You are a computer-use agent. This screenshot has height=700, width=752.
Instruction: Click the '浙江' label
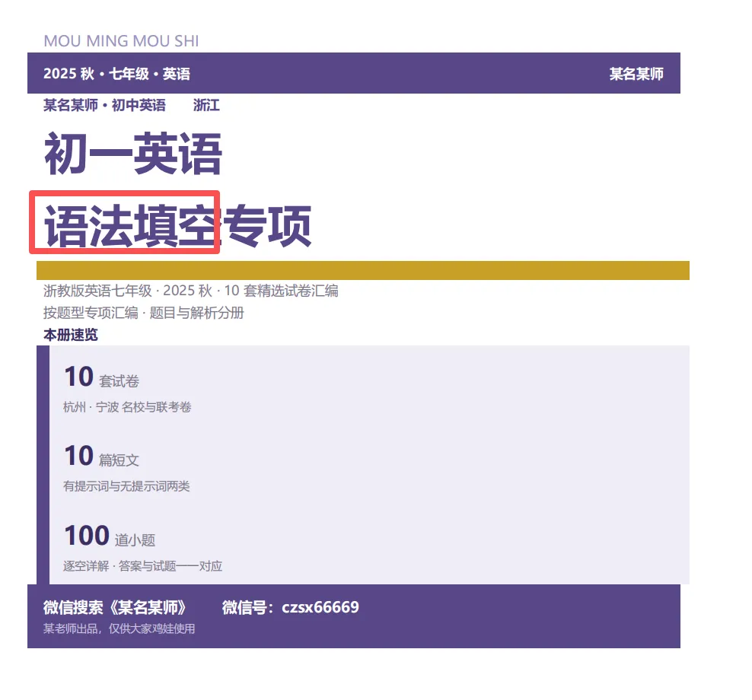pos(206,105)
